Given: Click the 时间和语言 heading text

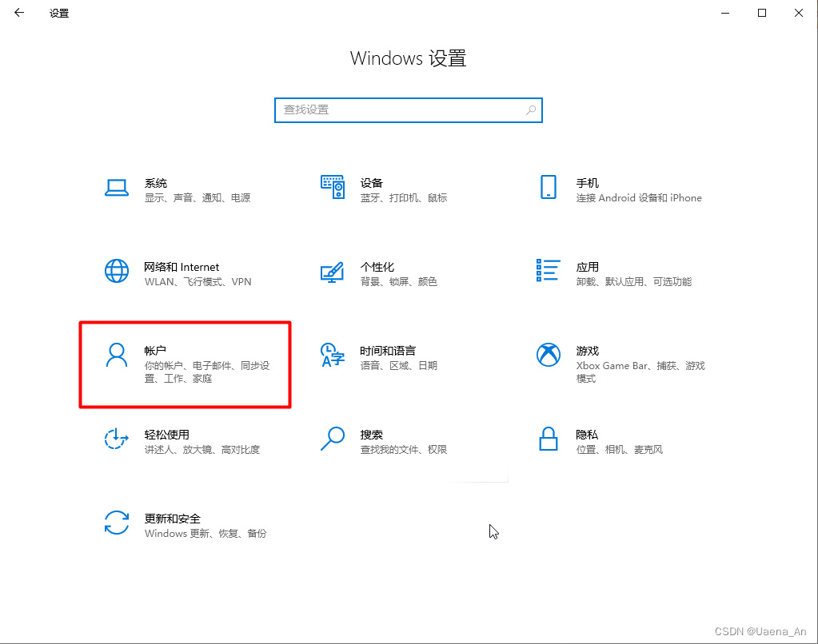Looking at the screenshot, I should pyautogui.click(x=388, y=351).
